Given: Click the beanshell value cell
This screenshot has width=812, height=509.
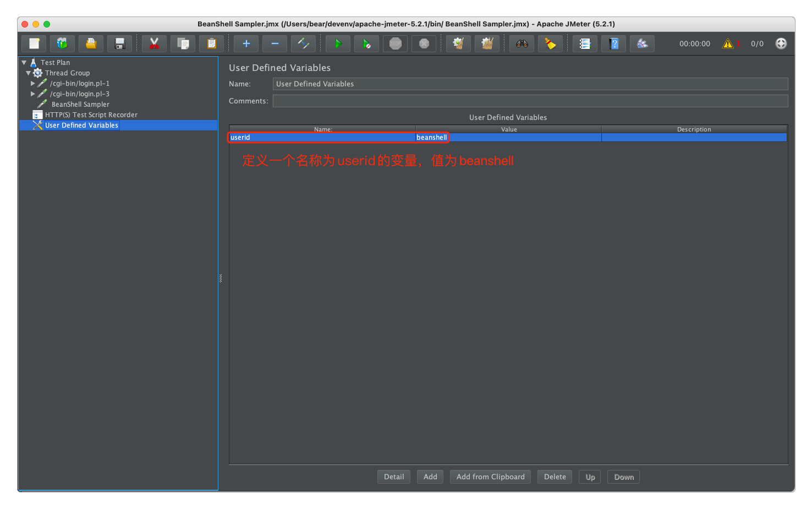Looking at the screenshot, I should (508, 138).
